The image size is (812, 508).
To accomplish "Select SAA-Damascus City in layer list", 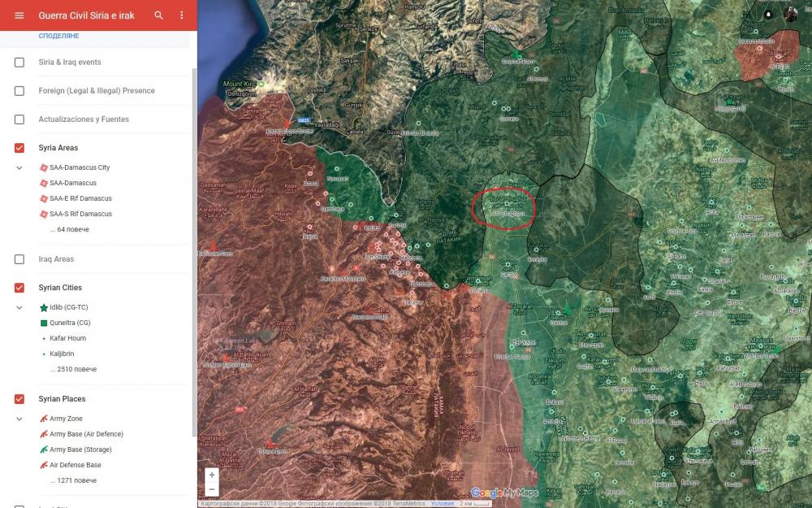I will (x=79, y=167).
